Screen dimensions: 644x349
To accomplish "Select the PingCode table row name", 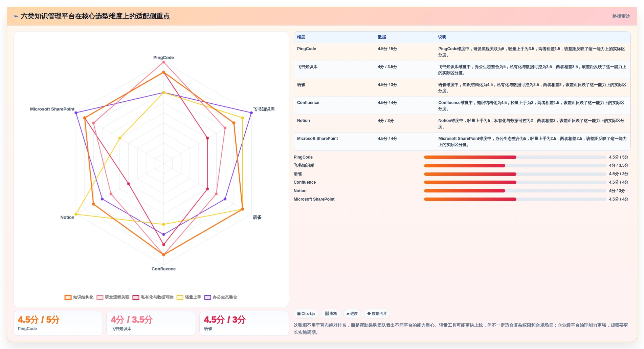I will (307, 49).
